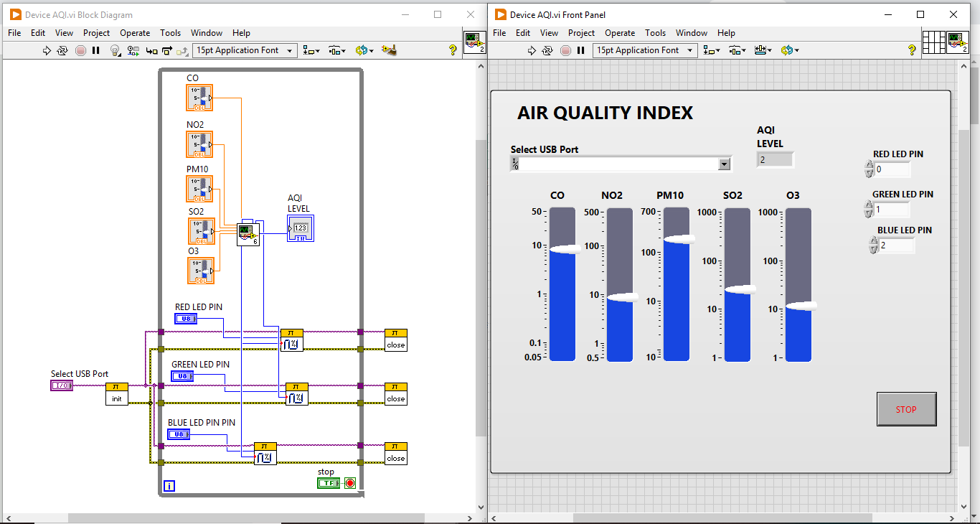This screenshot has width=980, height=524.
Task: Open Operate menu in Block Diagram window
Action: [x=135, y=33]
